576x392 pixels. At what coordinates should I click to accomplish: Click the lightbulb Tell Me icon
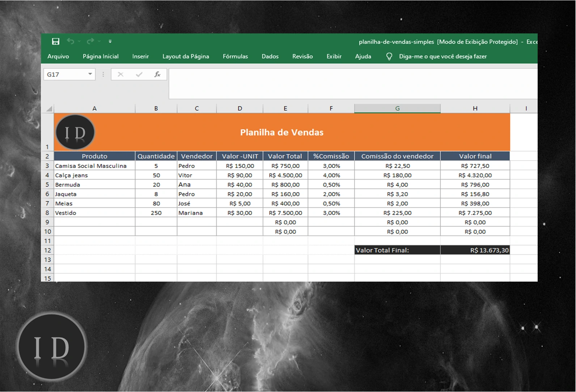point(389,56)
